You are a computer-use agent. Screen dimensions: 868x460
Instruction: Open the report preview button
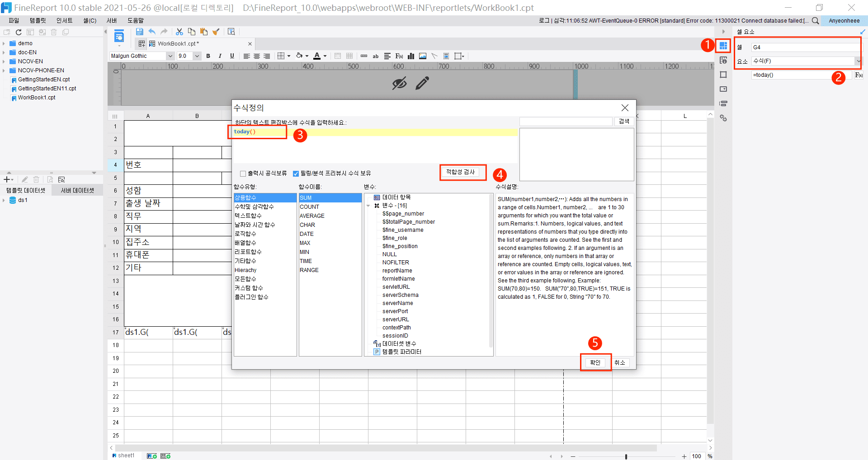[x=231, y=32]
